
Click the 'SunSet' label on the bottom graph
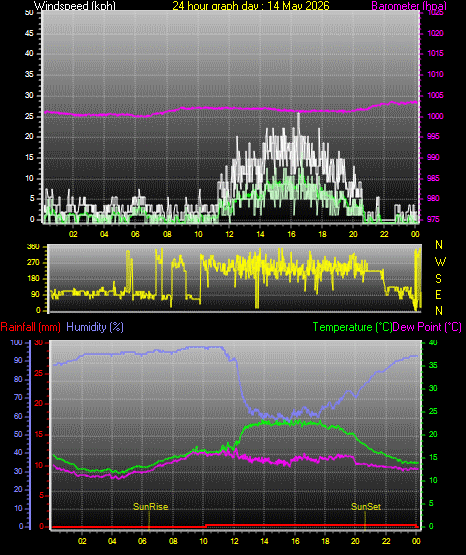click(x=366, y=507)
